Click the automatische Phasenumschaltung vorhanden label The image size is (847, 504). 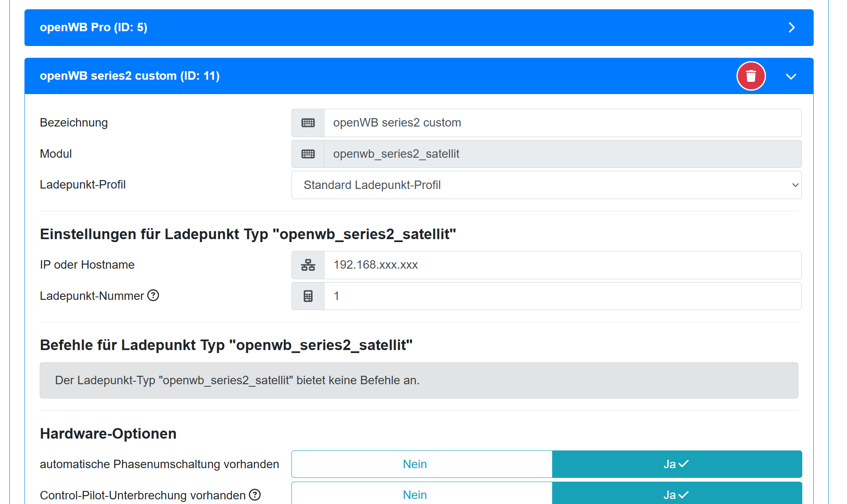[x=159, y=464]
